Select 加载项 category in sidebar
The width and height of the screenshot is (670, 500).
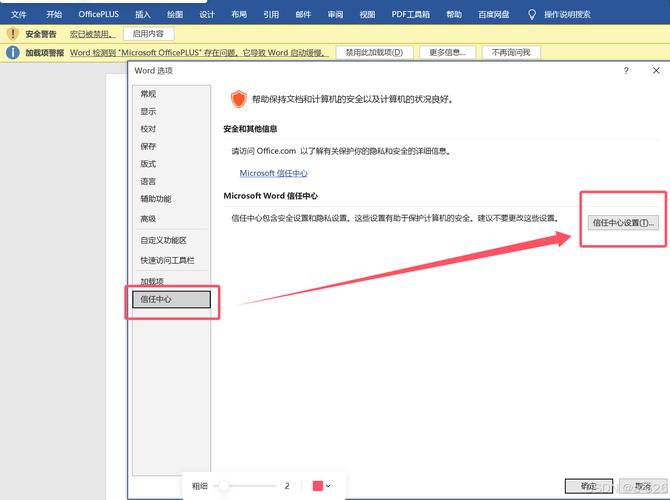pyautogui.click(x=153, y=281)
